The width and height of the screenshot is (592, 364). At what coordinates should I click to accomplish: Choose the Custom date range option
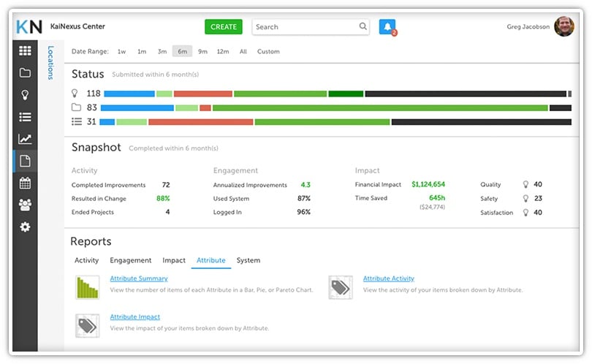pyautogui.click(x=268, y=52)
